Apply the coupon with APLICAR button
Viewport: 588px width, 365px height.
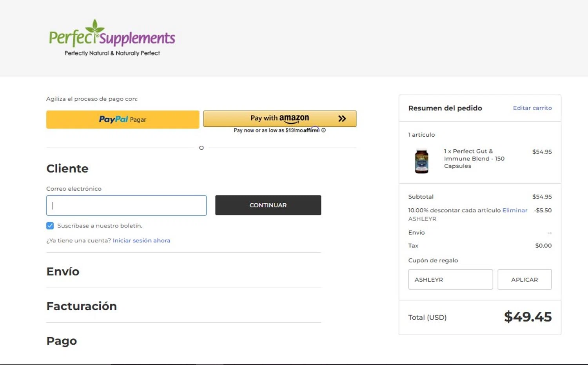[524, 280]
